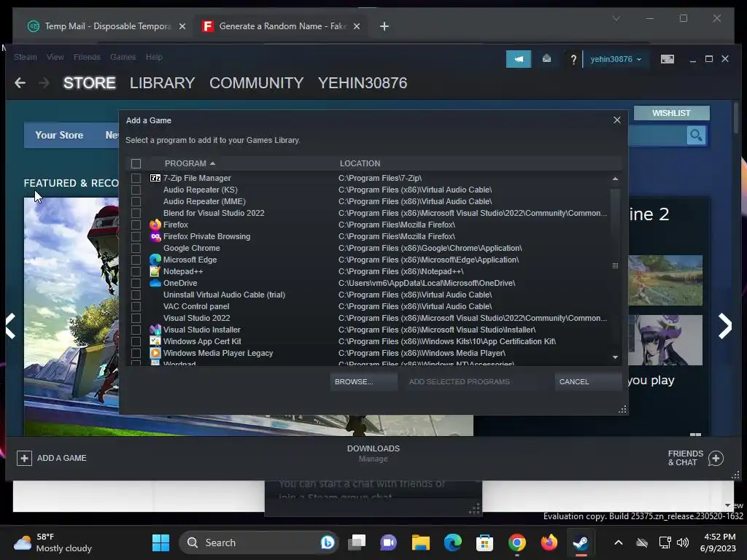The image size is (747, 560).
Task: Click the Windows Media Player Legacy icon
Action: [x=155, y=353]
